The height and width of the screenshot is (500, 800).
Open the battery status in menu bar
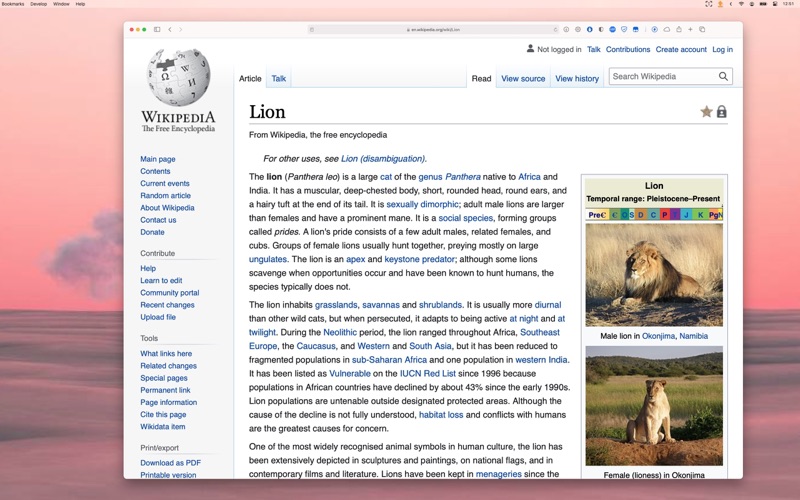[763, 4]
